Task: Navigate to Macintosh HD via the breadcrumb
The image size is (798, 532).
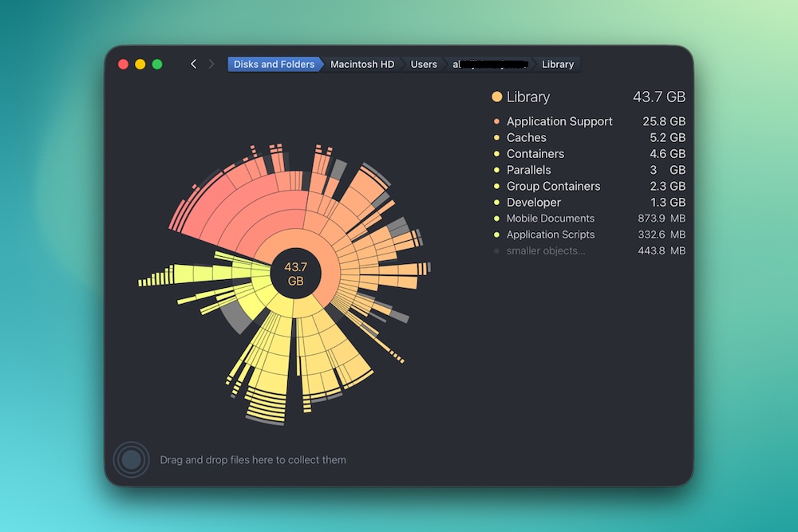Action: (362, 64)
